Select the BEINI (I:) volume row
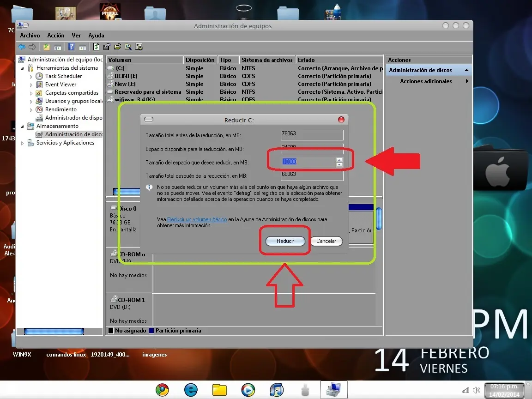The width and height of the screenshot is (532, 399). tap(245, 76)
